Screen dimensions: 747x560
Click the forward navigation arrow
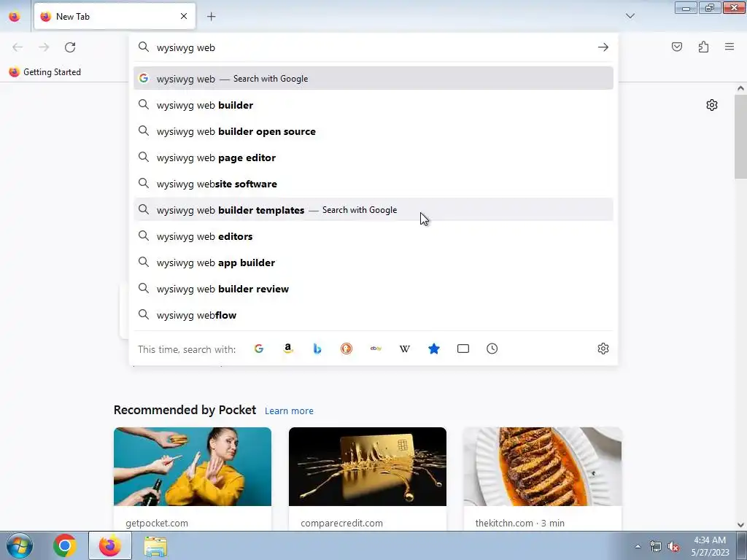point(44,47)
